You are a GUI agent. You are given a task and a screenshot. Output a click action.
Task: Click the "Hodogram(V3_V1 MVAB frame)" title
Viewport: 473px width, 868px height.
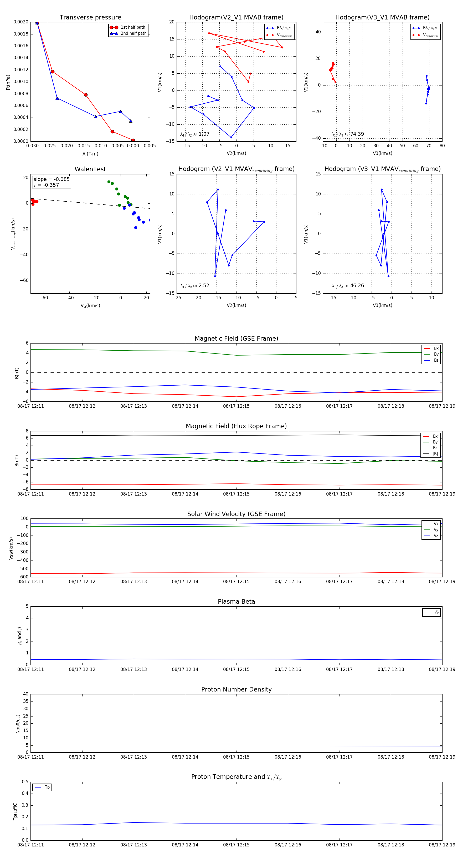coord(382,18)
